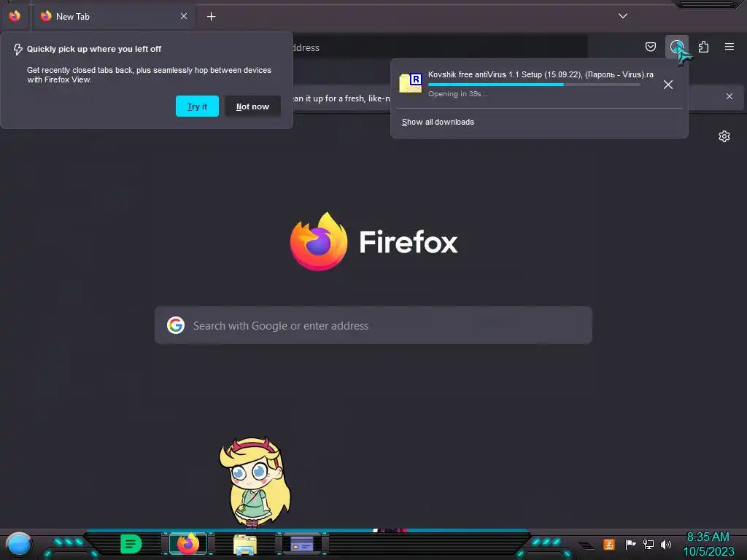
Task: Open network status tray icon
Action: (x=649, y=544)
